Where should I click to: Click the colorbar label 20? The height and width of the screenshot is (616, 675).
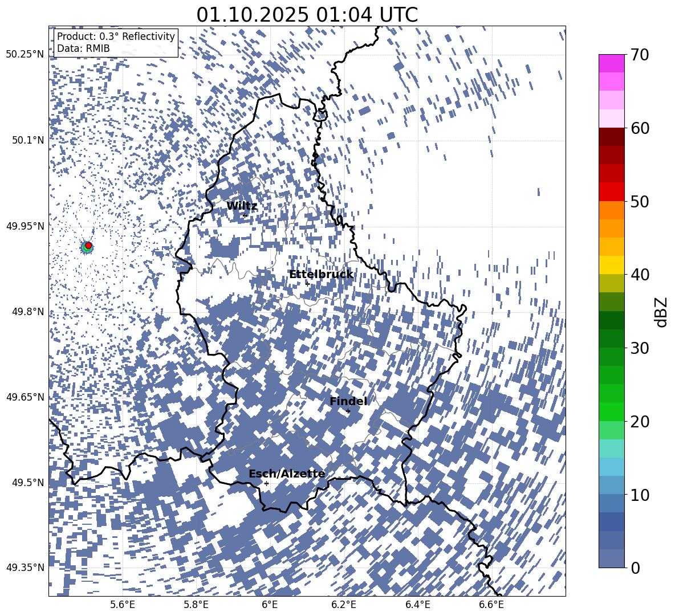point(640,421)
